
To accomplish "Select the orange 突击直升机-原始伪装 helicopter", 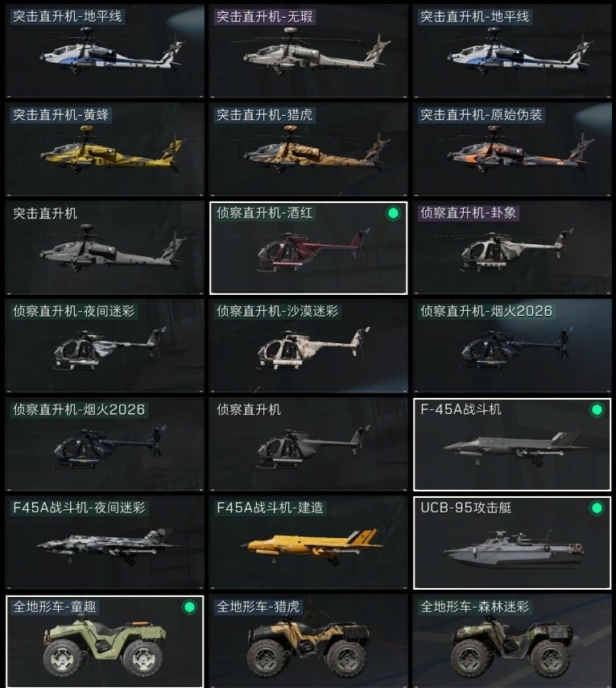I will 512,149.
